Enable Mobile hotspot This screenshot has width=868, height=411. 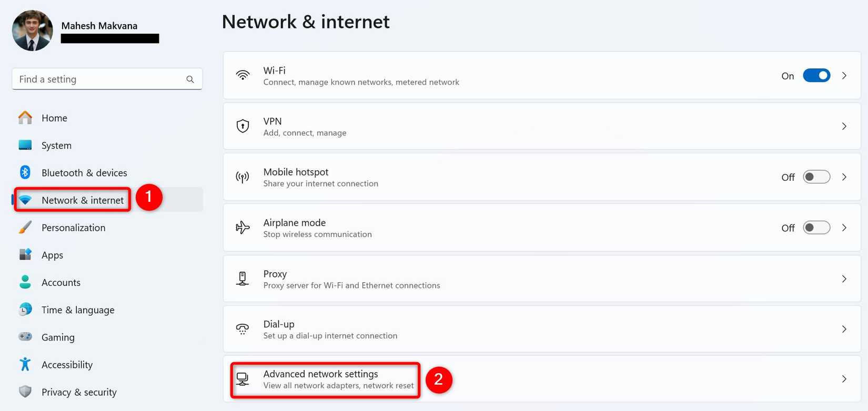click(x=816, y=177)
